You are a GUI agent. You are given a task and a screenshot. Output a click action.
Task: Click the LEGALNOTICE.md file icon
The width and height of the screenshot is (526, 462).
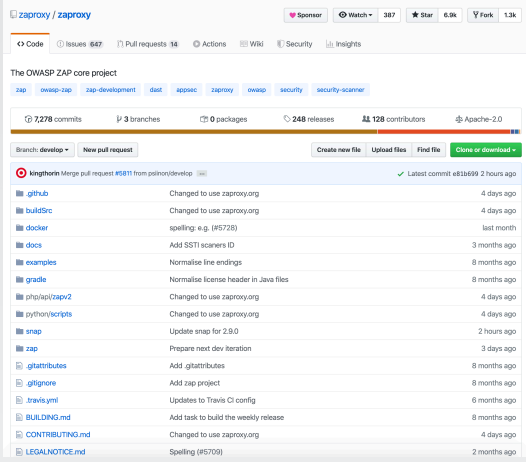click(x=19, y=452)
